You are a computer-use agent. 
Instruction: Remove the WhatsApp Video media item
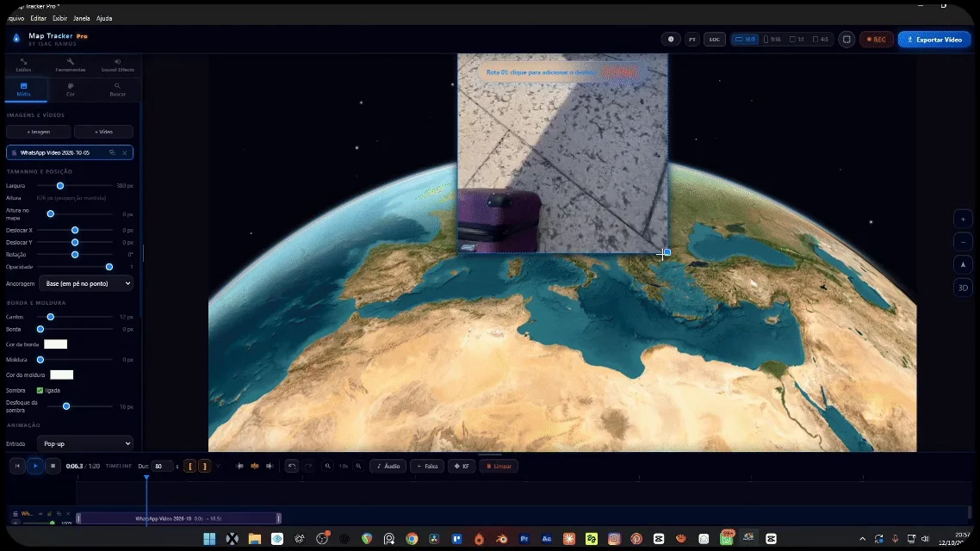coord(124,152)
